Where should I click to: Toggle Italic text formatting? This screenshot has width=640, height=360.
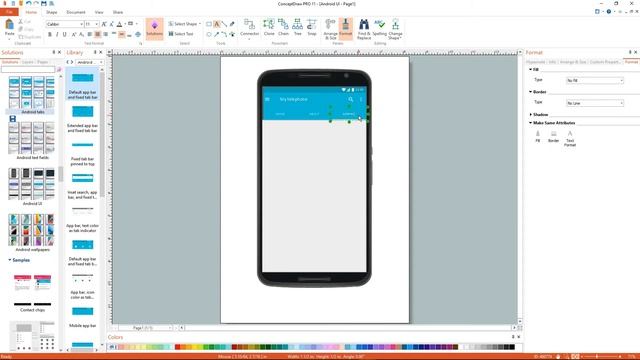(x=57, y=34)
